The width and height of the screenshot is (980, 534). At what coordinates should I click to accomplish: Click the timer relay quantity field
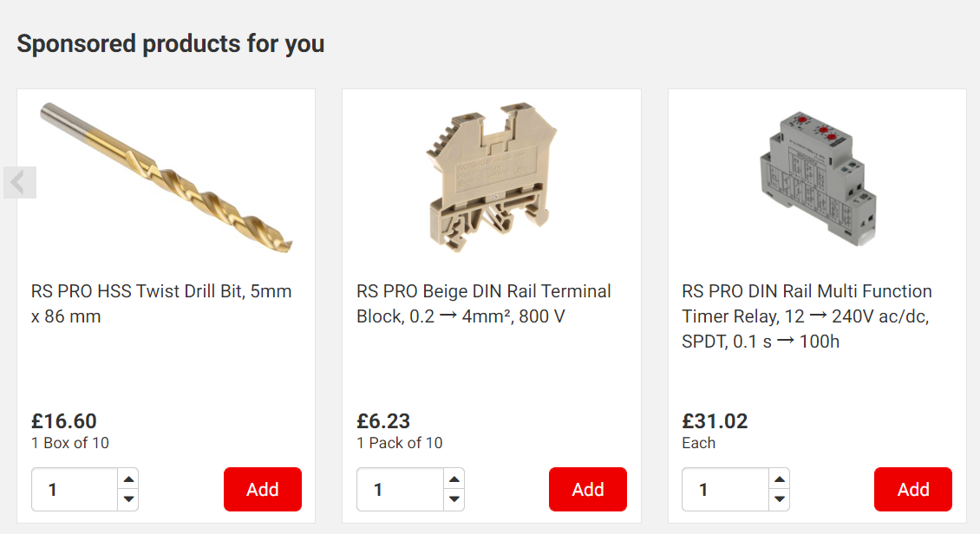pos(724,490)
